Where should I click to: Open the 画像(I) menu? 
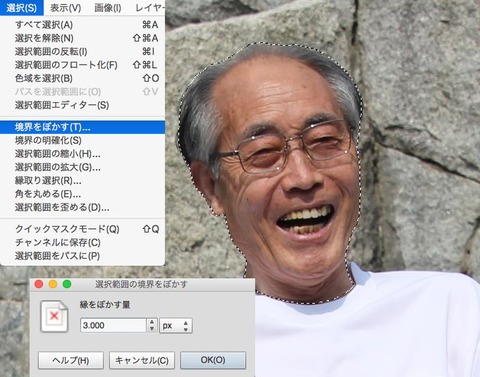(108, 7)
